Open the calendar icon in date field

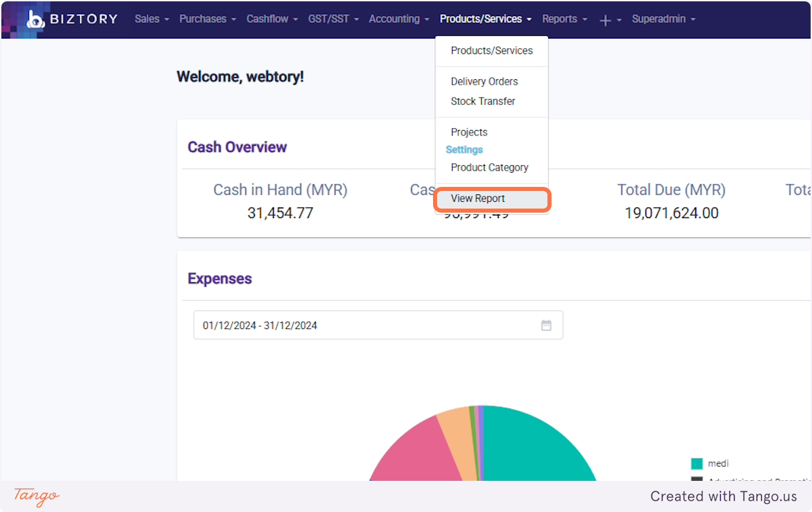pyautogui.click(x=546, y=326)
